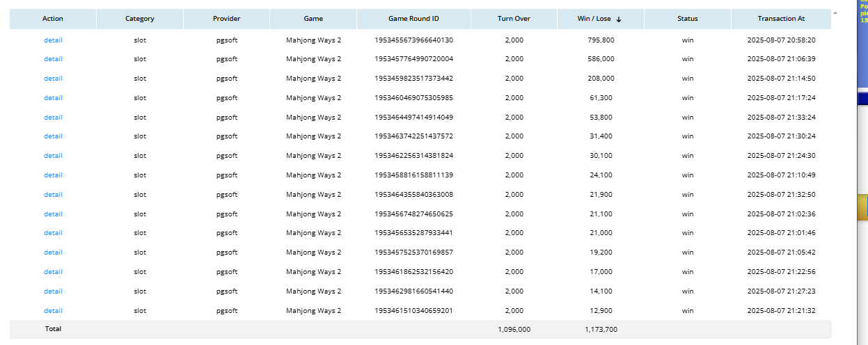Open detail for round 1953457764990720004
This screenshot has width=868, height=345.
pos(53,59)
